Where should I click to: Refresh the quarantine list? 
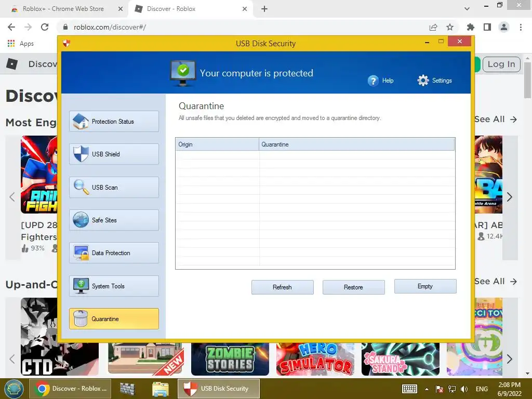[282, 287]
